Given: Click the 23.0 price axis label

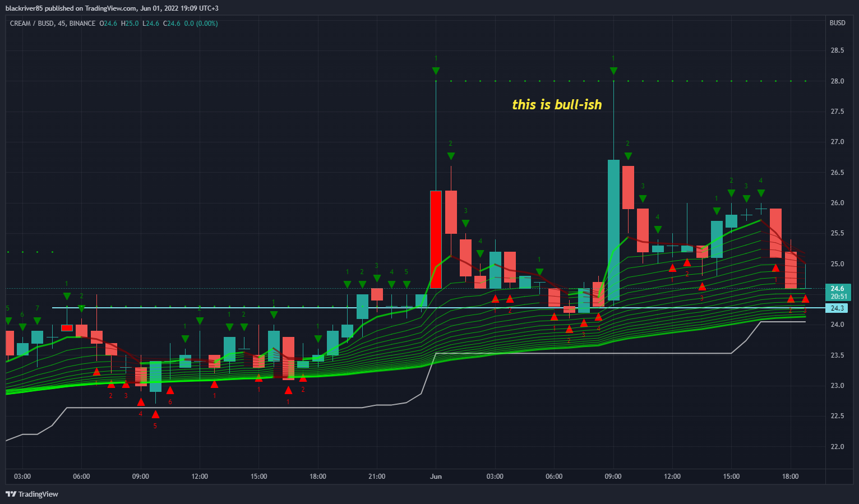Looking at the screenshot, I should click(837, 386).
